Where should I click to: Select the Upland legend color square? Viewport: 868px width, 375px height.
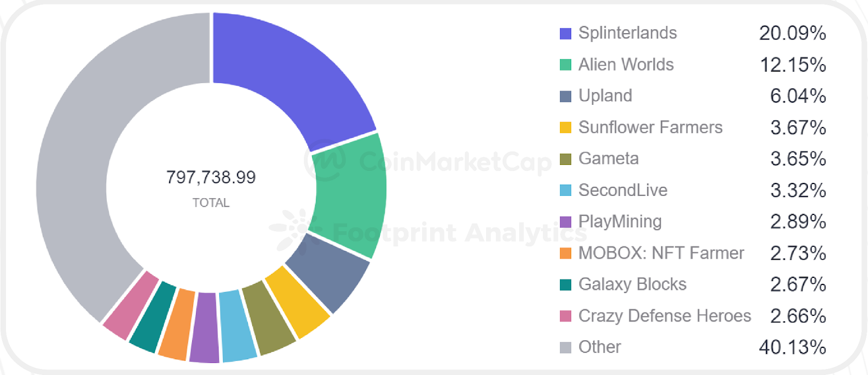coord(565,97)
